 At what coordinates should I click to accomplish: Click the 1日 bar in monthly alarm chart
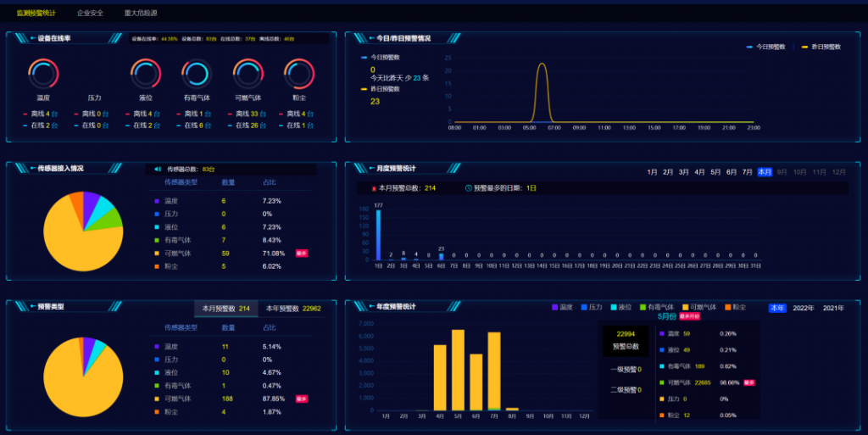click(378, 234)
